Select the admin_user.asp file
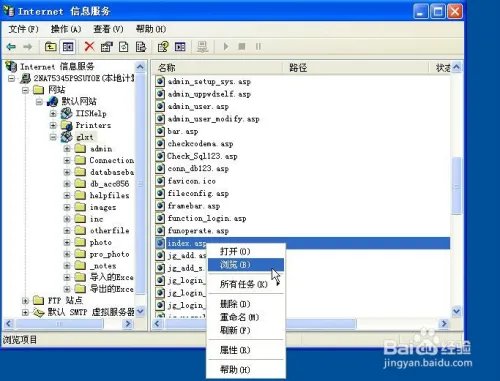 tap(198, 106)
